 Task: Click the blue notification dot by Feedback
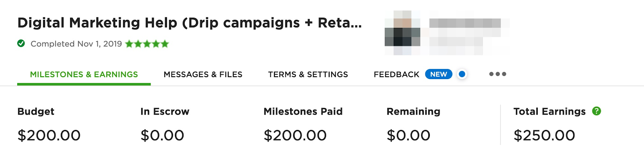point(462,74)
